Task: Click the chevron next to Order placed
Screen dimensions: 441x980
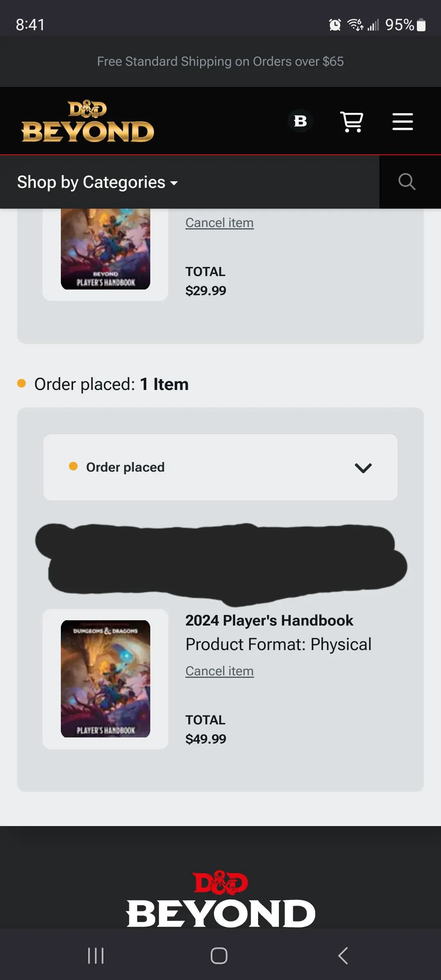Action: [x=363, y=468]
